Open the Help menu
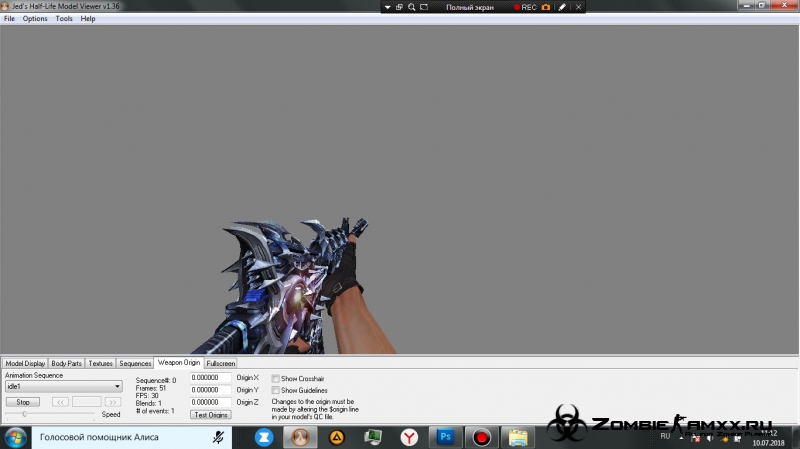The height and width of the screenshot is (449, 800). point(88,18)
